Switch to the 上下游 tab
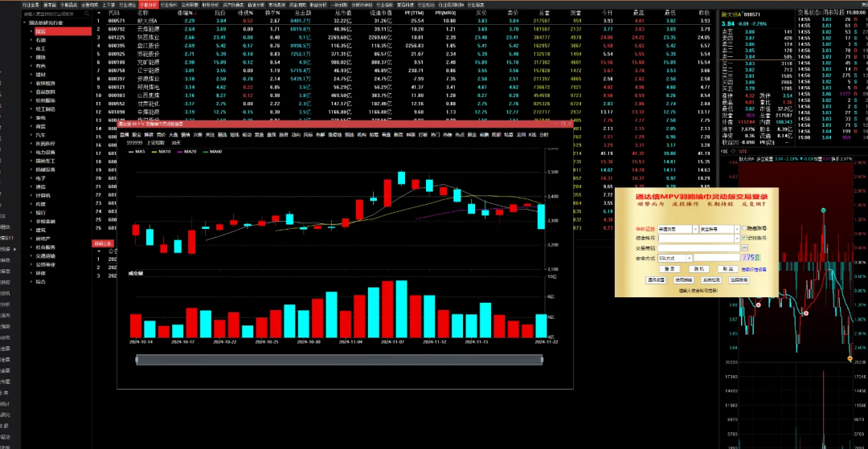 (x=108, y=5)
